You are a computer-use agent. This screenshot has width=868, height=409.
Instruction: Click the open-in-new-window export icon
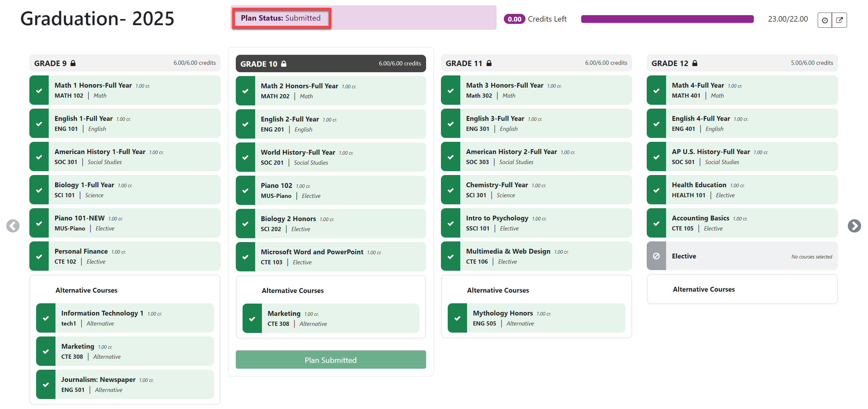839,20
